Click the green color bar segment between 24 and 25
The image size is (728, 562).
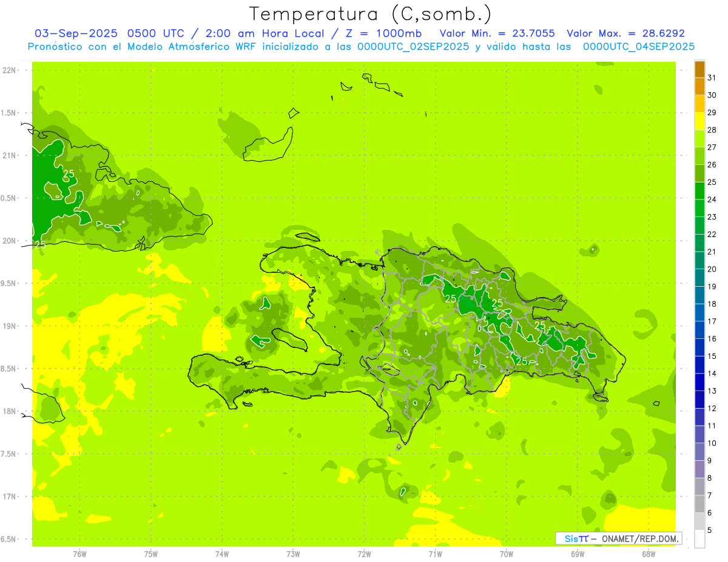click(x=699, y=191)
